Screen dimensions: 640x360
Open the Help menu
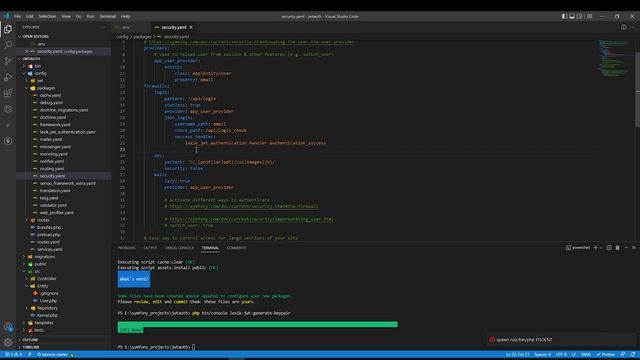tap(125, 16)
